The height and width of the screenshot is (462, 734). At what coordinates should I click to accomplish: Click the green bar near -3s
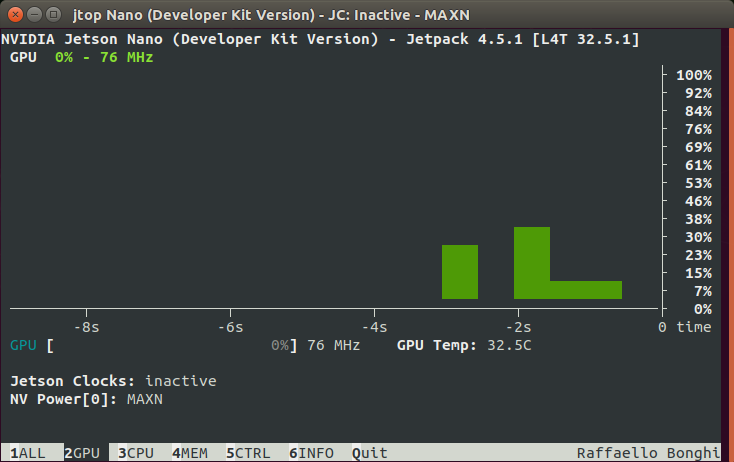point(460,271)
